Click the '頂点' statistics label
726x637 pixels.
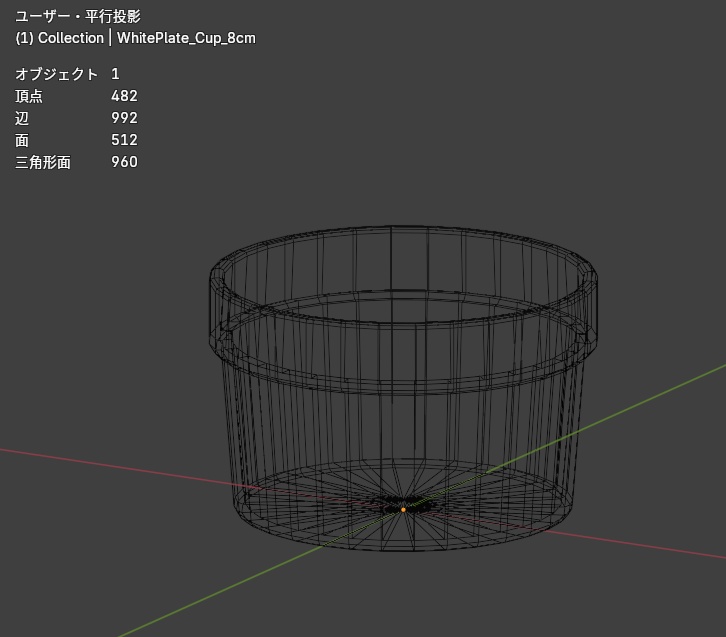29,96
